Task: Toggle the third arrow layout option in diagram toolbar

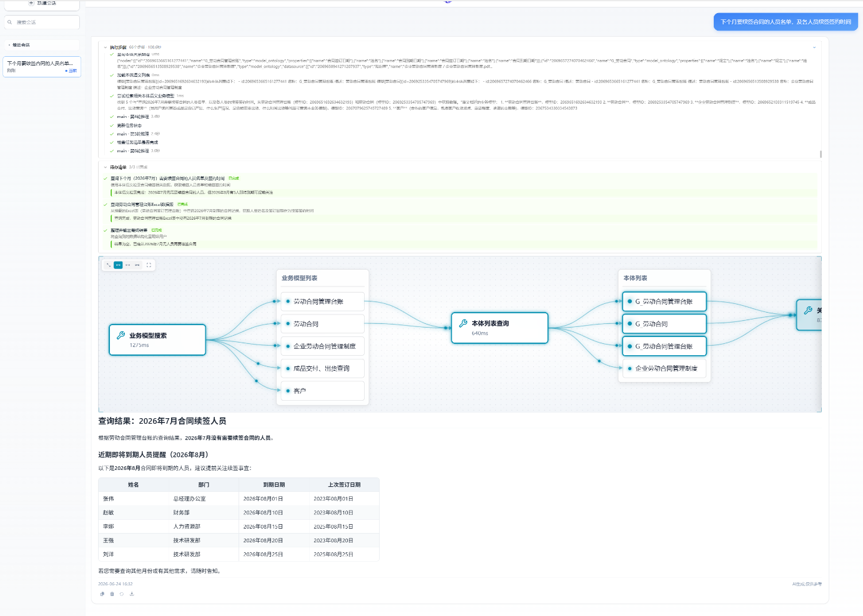Action: click(x=128, y=265)
